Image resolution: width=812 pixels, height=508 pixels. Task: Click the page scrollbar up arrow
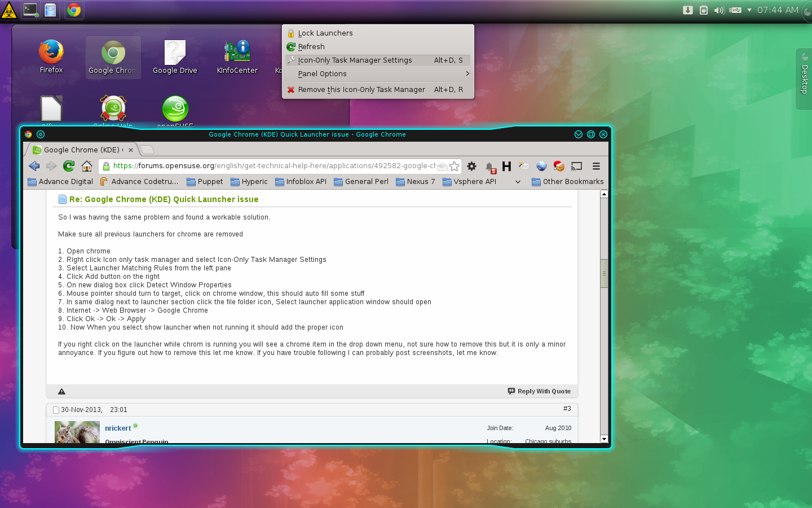point(604,194)
